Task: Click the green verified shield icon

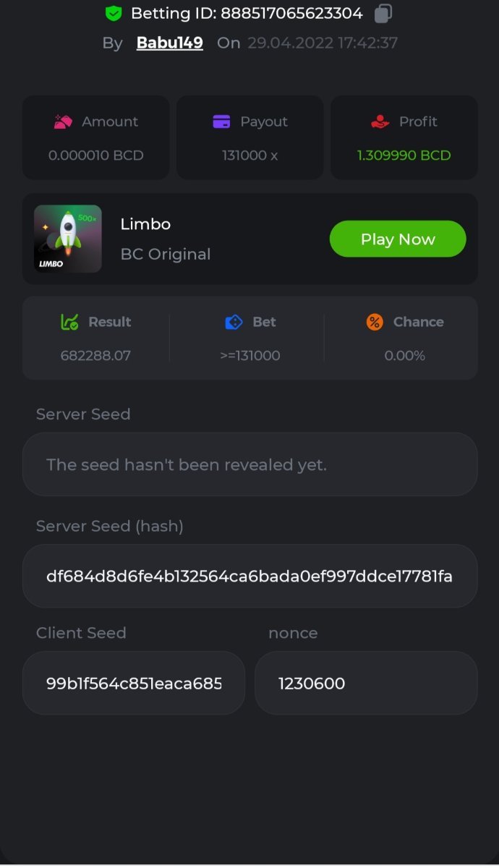Action: [x=114, y=13]
